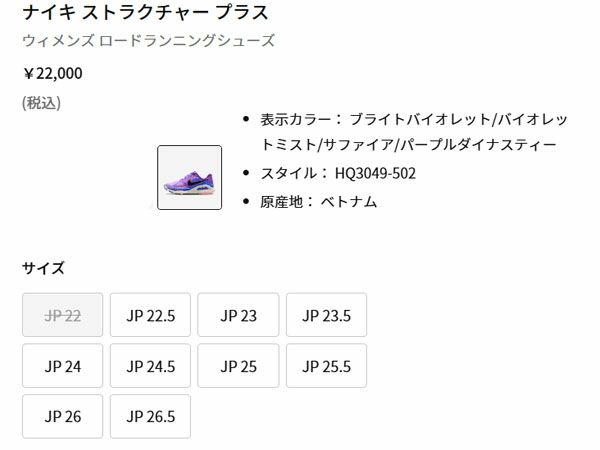Click the ウィメンズ ロードランニングシューズ subtitle

point(148,41)
